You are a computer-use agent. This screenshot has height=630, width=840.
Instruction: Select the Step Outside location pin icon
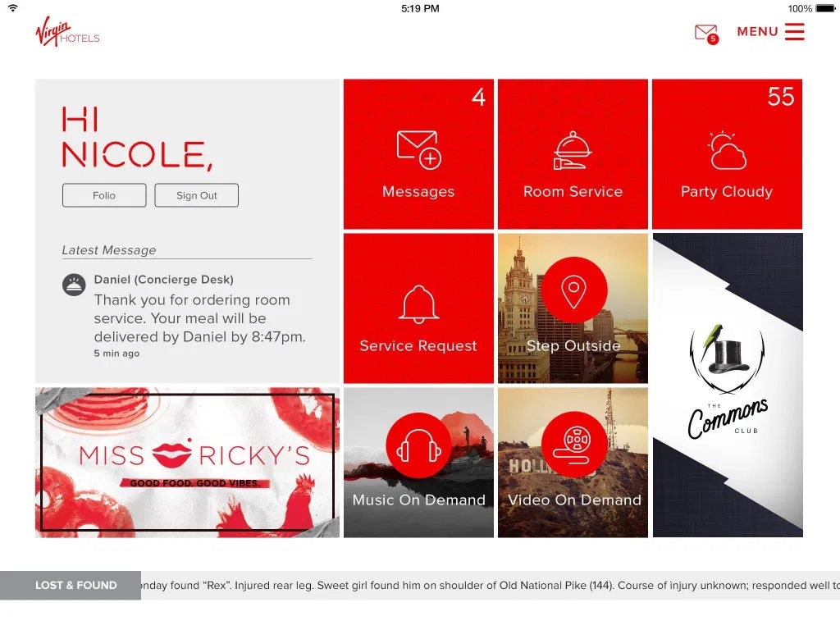click(573, 290)
